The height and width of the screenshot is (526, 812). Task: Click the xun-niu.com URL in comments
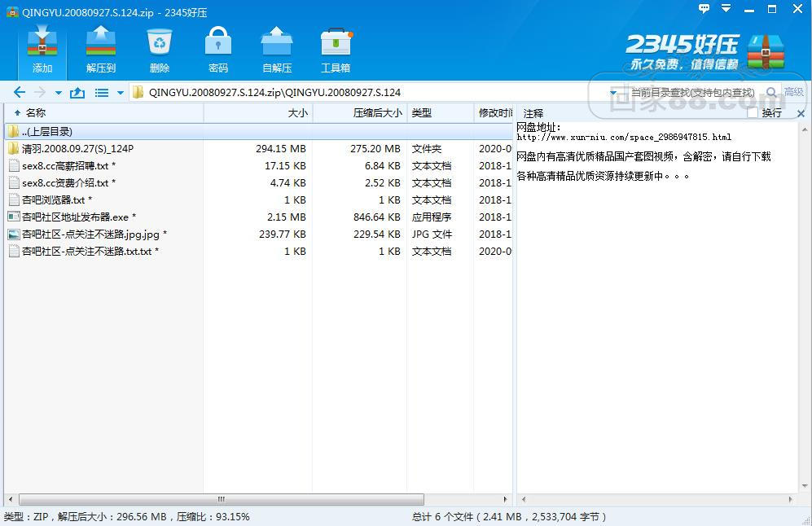point(624,137)
